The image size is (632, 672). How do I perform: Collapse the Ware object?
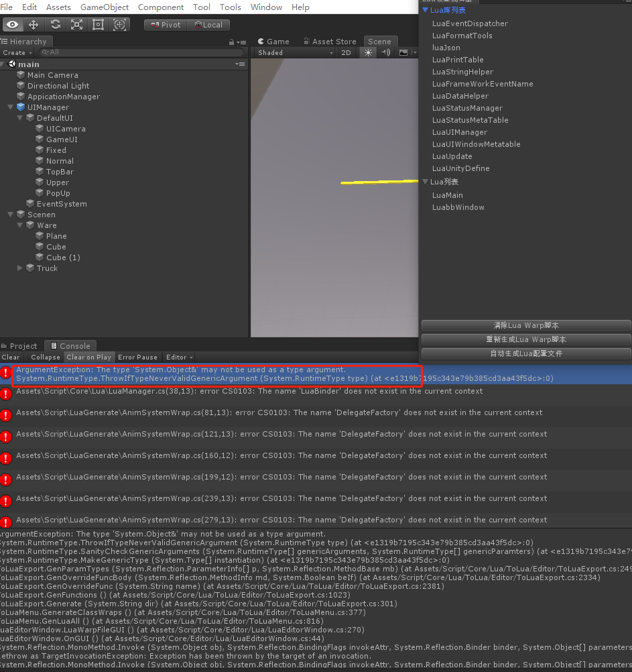[x=19, y=225]
